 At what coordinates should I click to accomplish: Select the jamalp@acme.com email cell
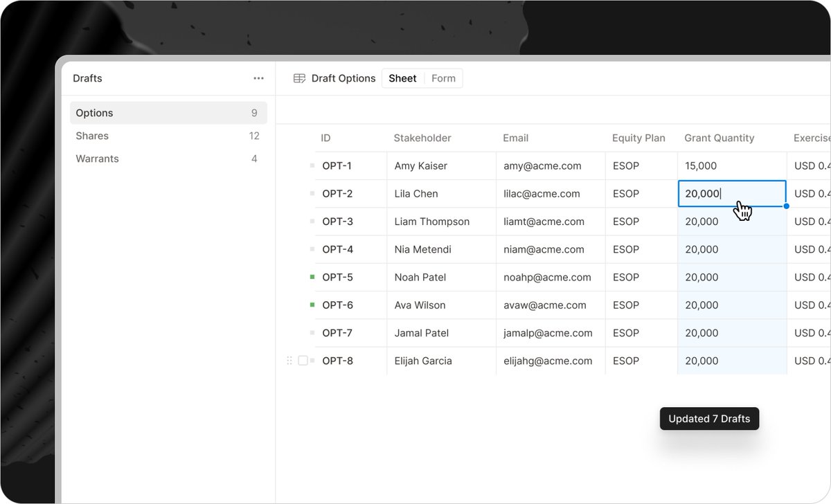click(x=551, y=333)
